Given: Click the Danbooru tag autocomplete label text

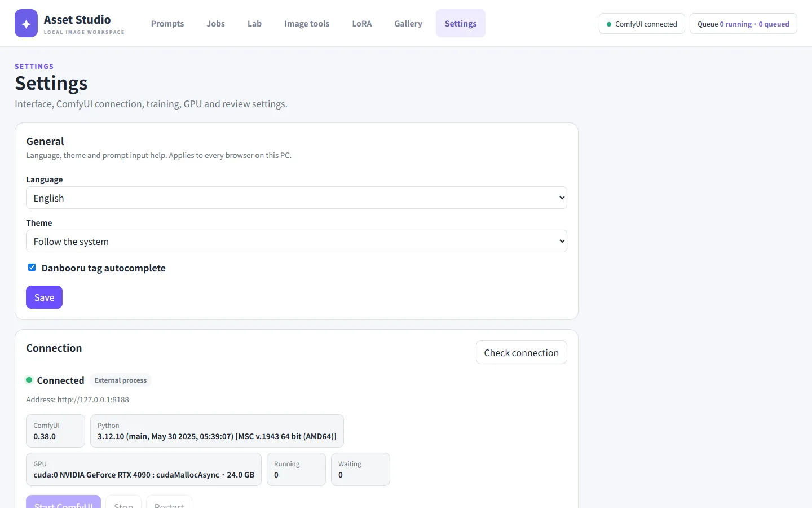Looking at the screenshot, I should point(104,268).
